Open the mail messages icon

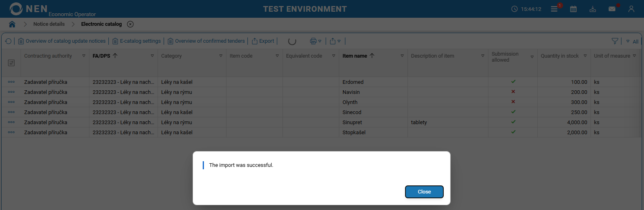tap(612, 9)
